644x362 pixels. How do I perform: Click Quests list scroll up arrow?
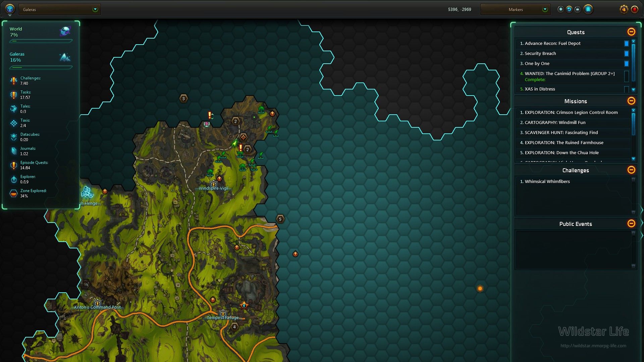point(633,41)
